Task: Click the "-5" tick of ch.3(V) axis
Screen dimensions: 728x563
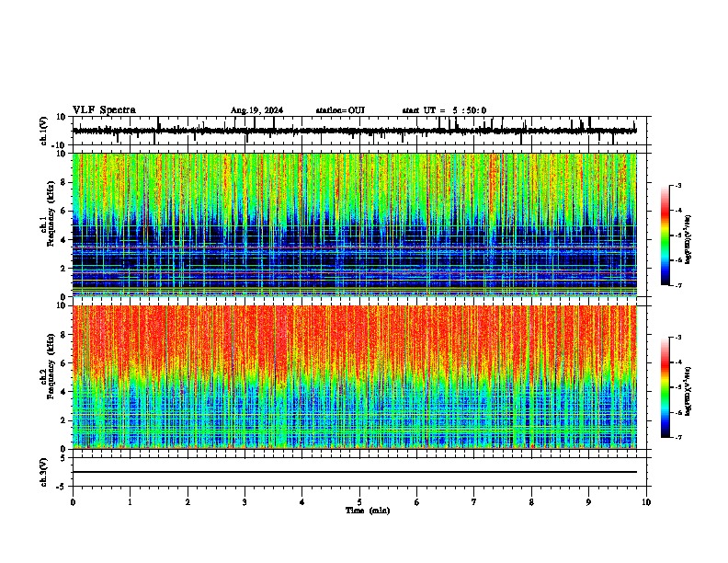Action: (62, 487)
